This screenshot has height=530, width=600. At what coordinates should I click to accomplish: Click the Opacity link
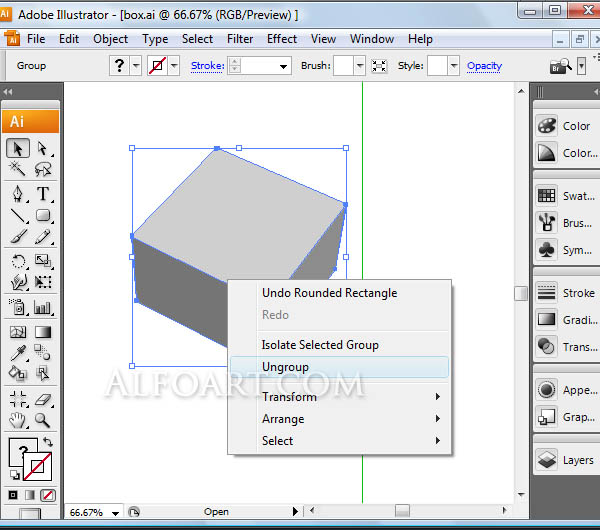(484, 66)
